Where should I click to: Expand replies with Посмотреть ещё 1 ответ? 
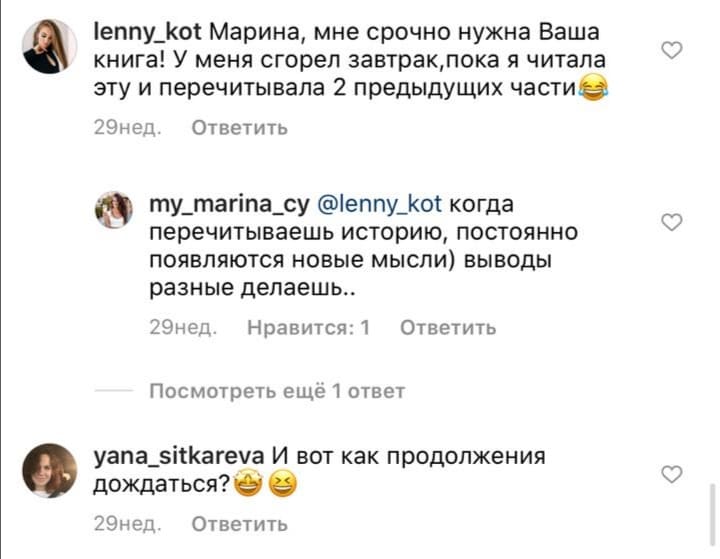276,391
